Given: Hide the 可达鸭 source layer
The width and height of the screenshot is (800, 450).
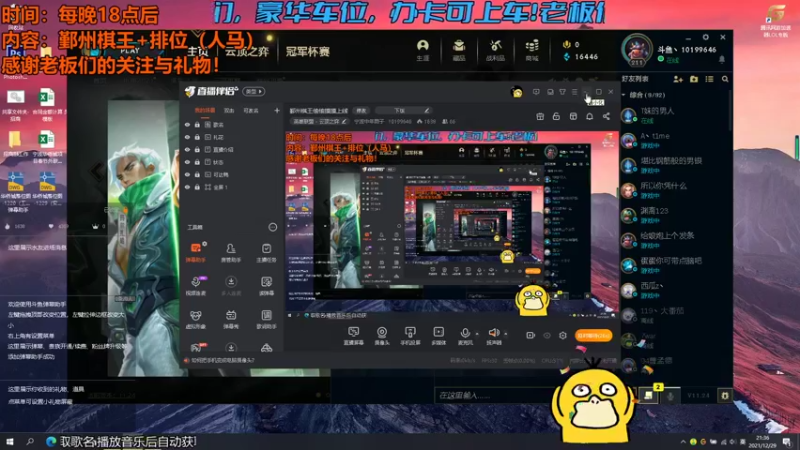Looking at the screenshot, I should (x=187, y=174).
